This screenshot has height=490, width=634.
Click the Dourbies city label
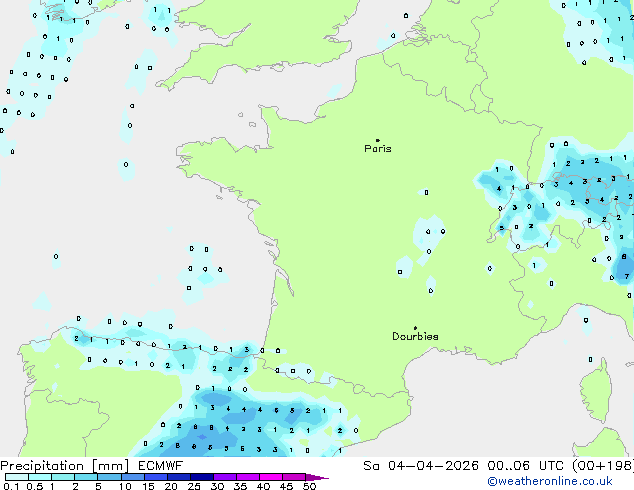pyautogui.click(x=415, y=336)
